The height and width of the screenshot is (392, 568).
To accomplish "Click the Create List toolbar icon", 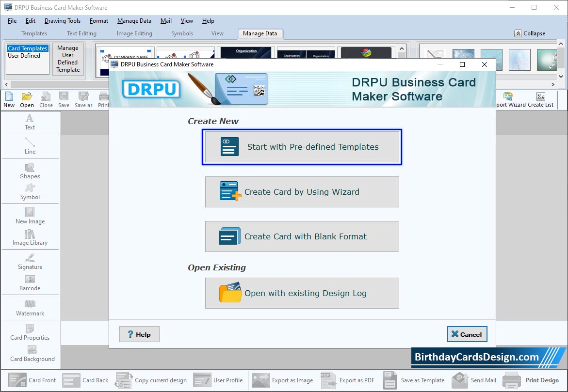I will coord(540,100).
